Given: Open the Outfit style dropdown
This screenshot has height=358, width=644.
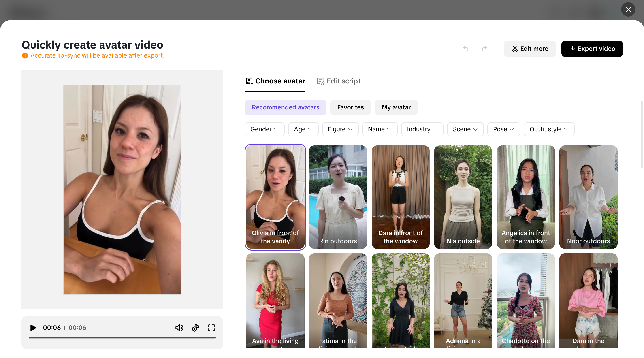Looking at the screenshot, I should coord(549,129).
